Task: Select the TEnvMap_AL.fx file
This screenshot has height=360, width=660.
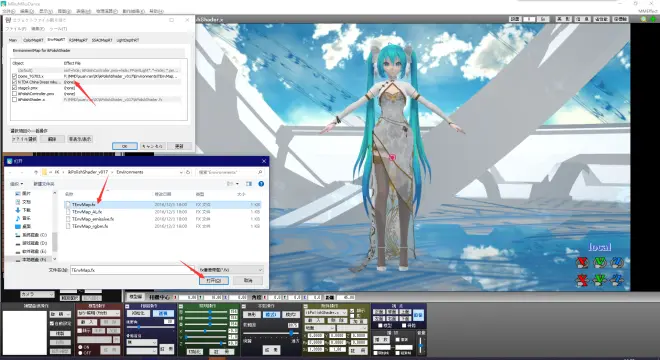Action: tap(87, 212)
